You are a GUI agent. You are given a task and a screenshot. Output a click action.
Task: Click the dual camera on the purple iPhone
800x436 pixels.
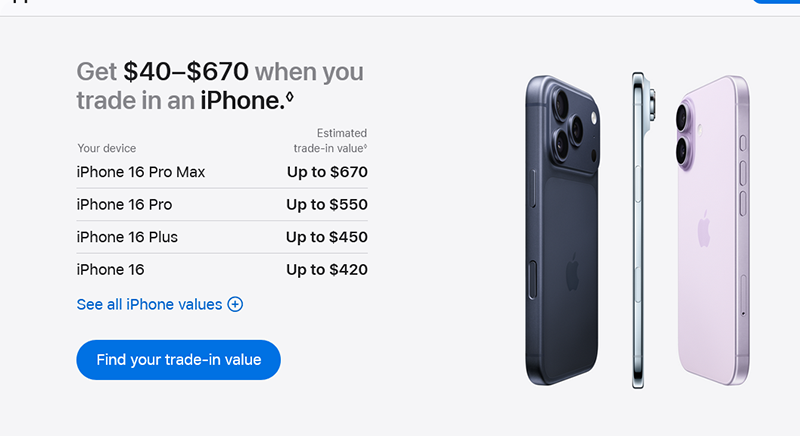pyautogui.click(x=689, y=132)
